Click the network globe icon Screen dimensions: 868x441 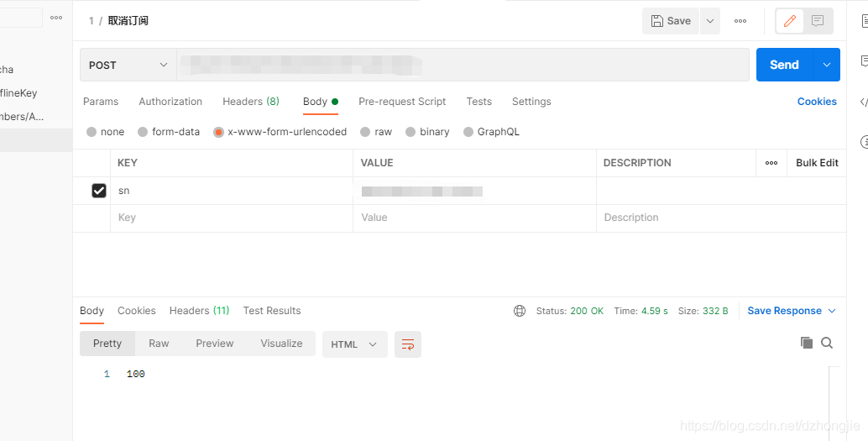click(x=520, y=311)
